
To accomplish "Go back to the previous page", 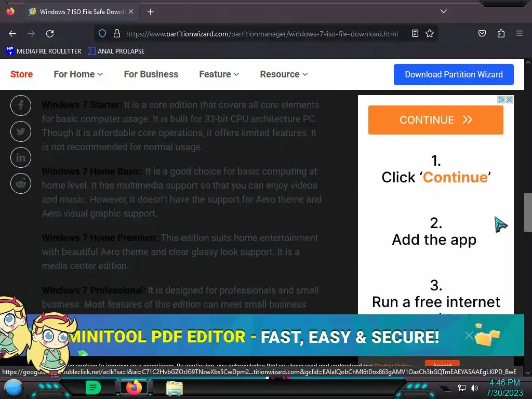I will coord(12,34).
